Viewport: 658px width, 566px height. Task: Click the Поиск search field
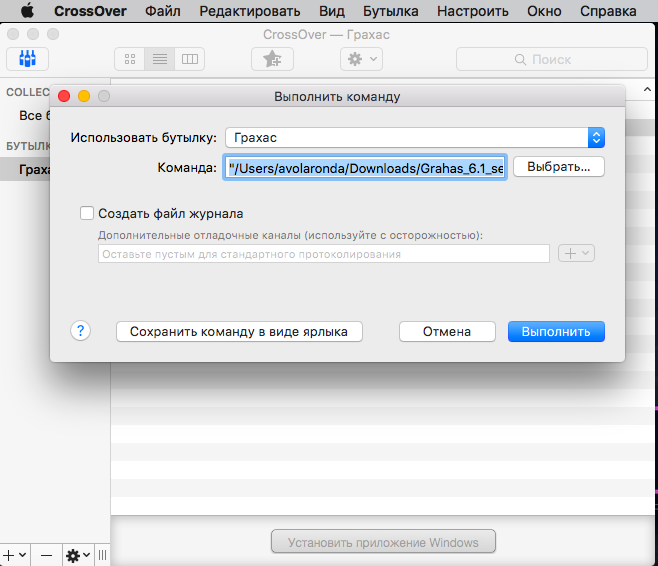(x=552, y=59)
